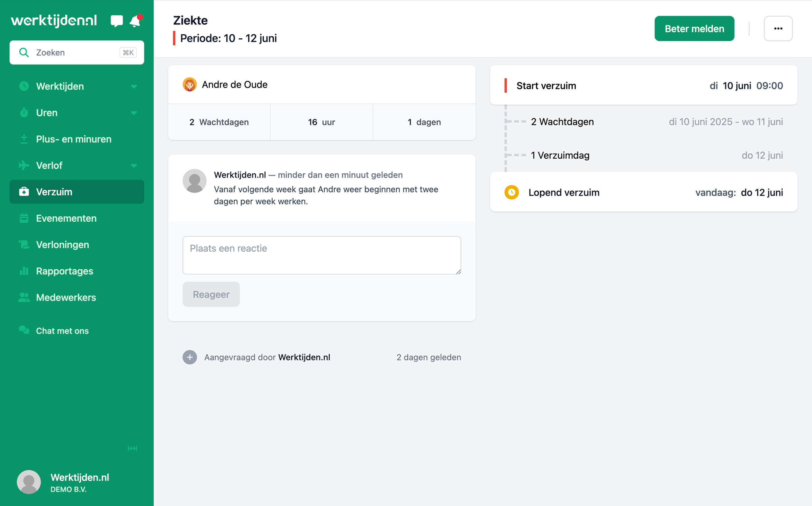Click the magnifier icon in search
Screen dimensions: 812x506
click(24, 52)
